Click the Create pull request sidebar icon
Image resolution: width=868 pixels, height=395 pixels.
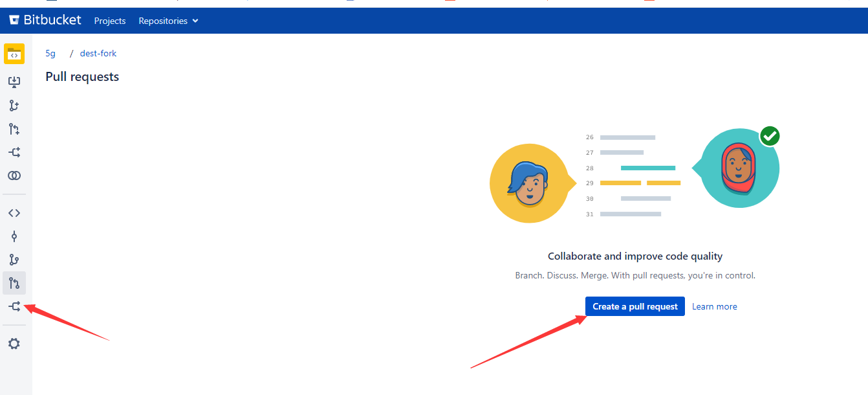14,129
